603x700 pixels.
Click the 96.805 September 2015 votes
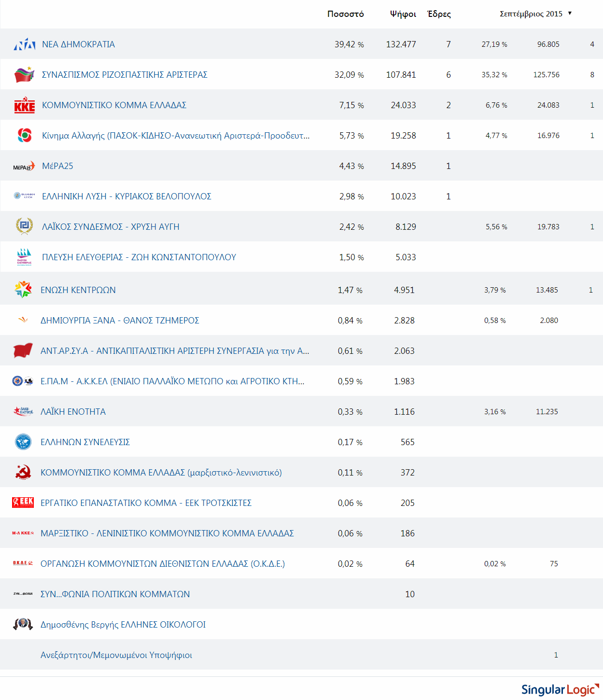[x=548, y=44]
